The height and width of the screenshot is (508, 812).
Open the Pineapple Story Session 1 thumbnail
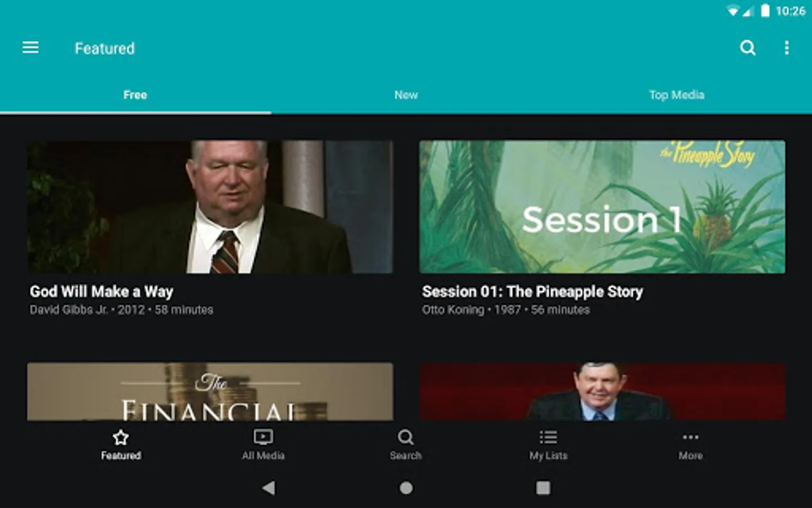tap(602, 207)
